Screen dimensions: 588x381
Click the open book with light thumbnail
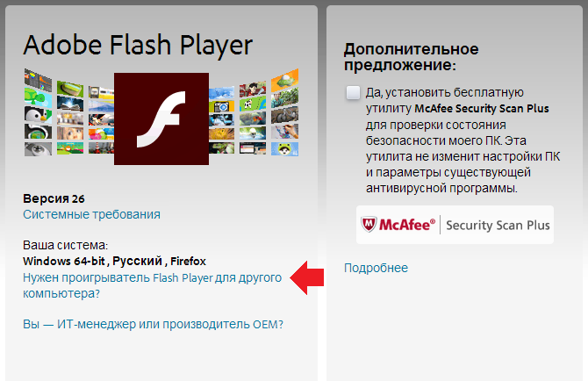[x=70, y=103]
